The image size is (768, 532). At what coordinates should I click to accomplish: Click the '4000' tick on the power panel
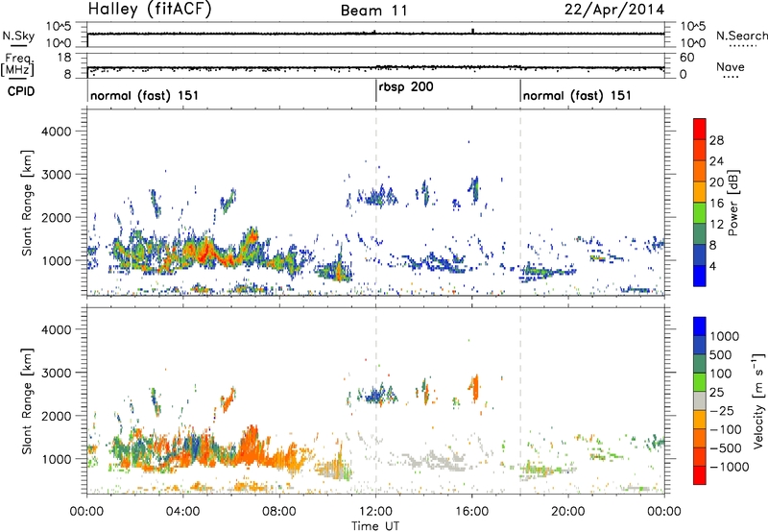tap(56, 132)
